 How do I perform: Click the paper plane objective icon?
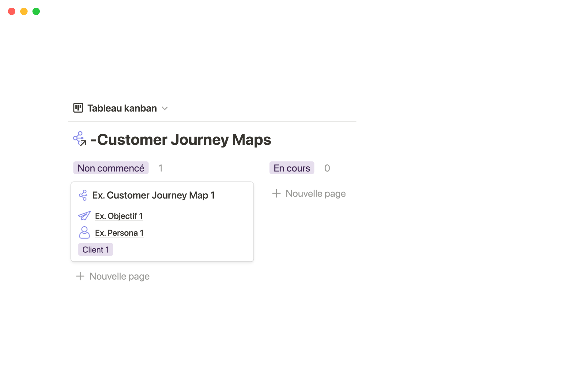[x=84, y=216]
